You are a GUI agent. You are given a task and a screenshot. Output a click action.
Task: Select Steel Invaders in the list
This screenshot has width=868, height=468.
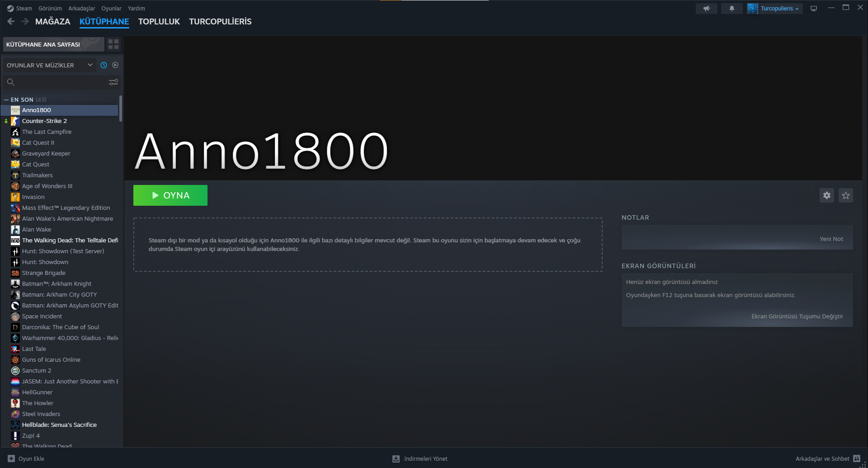(x=59, y=414)
